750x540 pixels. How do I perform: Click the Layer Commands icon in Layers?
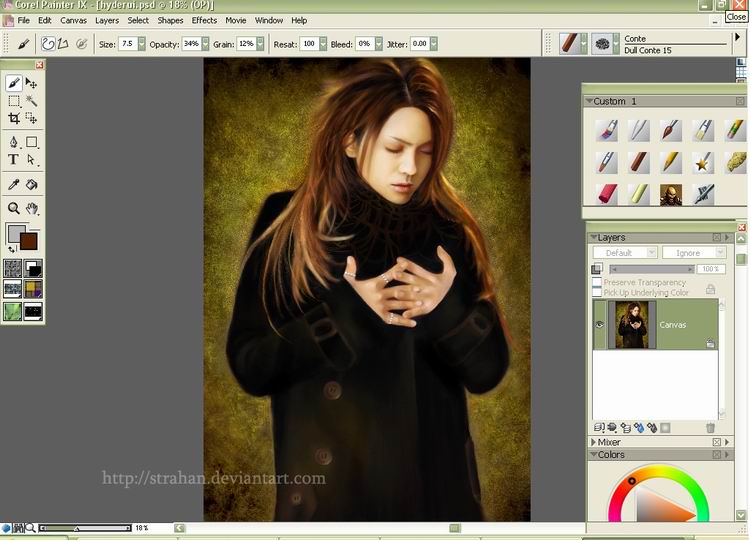(598, 427)
